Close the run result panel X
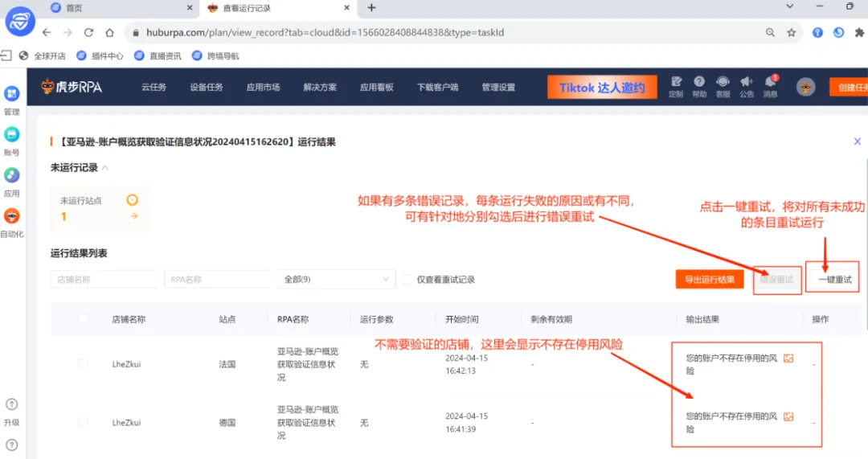Screen dimensions: 868x459 point(857,141)
